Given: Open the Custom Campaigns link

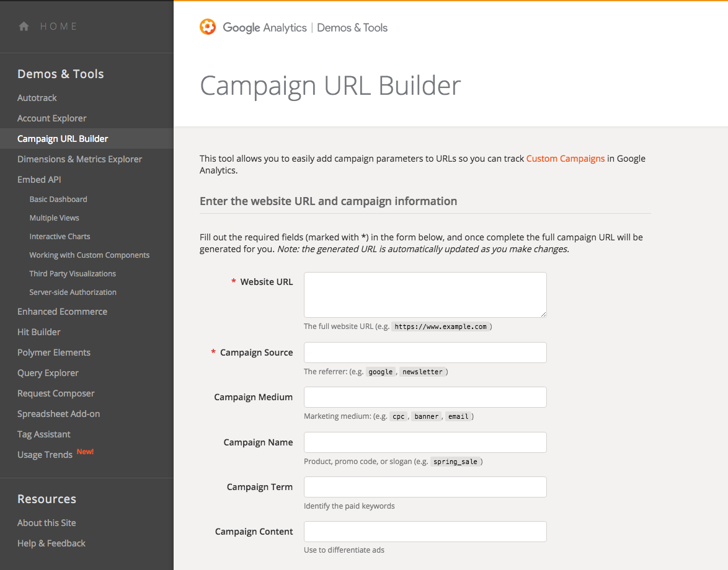Looking at the screenshot, I should point(565,159).
